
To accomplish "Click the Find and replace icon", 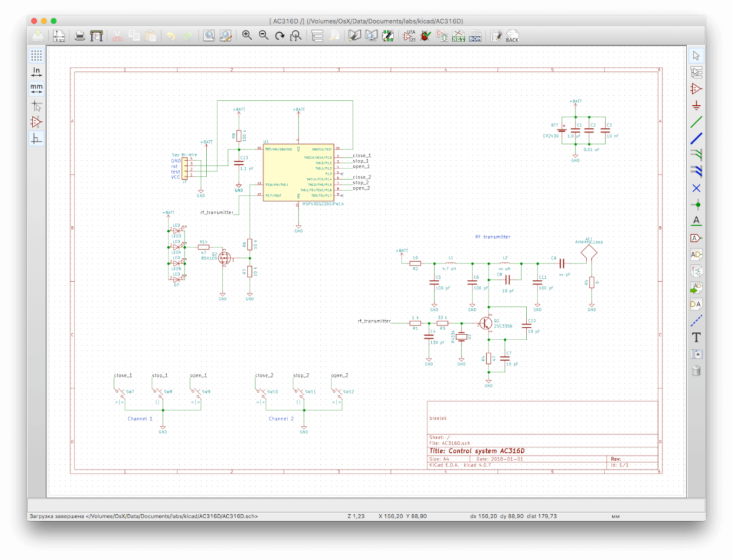I will pyautogui.click(x=226, y=36).
